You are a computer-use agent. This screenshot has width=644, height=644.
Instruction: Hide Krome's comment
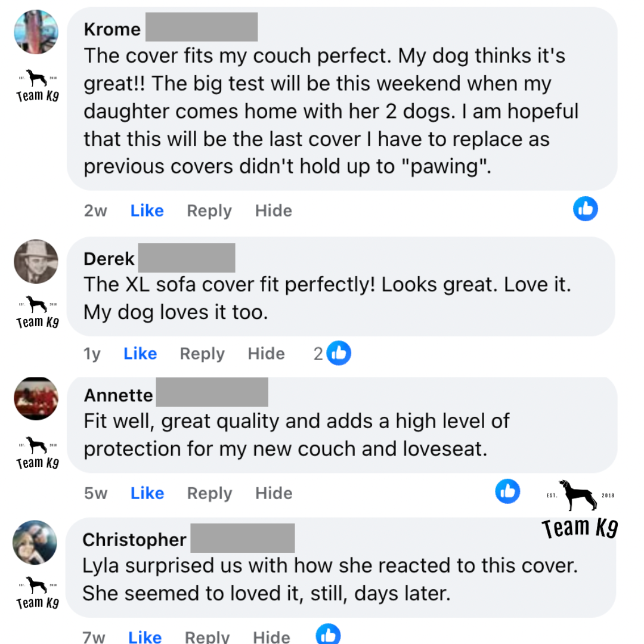pyautogui.click(x=273, y=210)
